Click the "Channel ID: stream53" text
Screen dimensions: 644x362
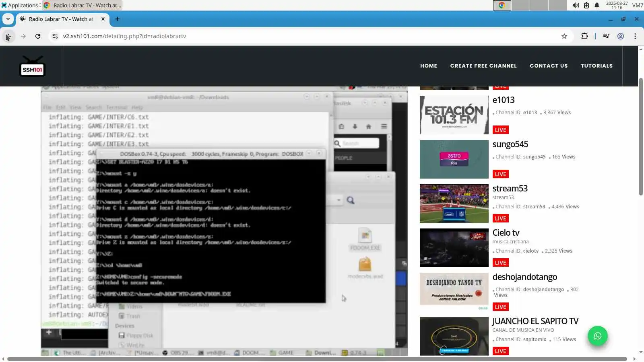click(x=520, y=207)
